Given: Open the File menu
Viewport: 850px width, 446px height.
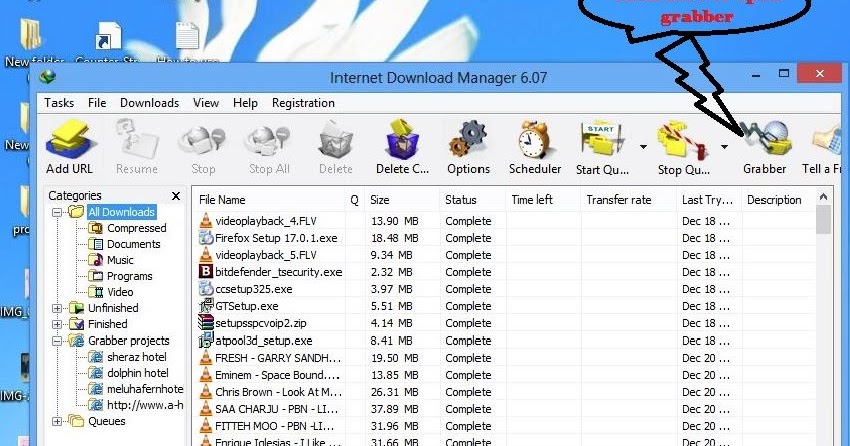Looking at the screenshot, I should point(97,103).
